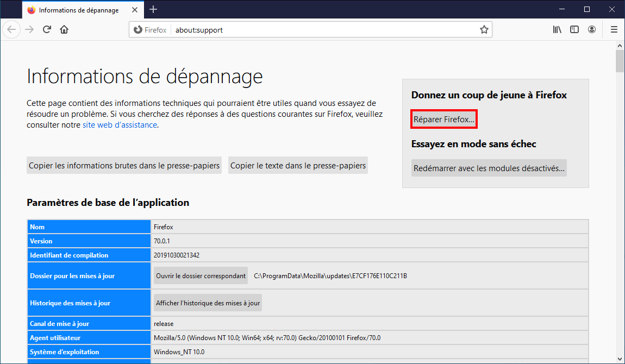Viewport: 625px width, 364px height.
Task: Select the version value 70.0.1
Action: click(162, 241)
